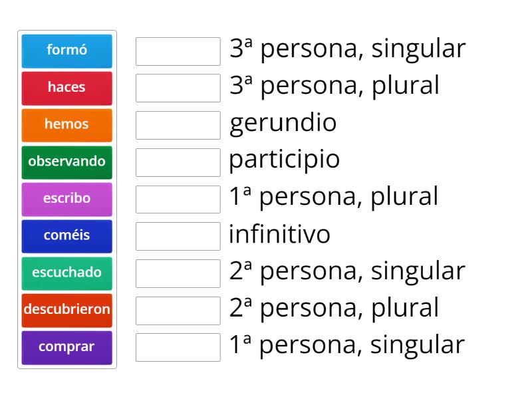Click the 'gerundio' label text
The width and height of the screenshot is (532, 399).
283,124
